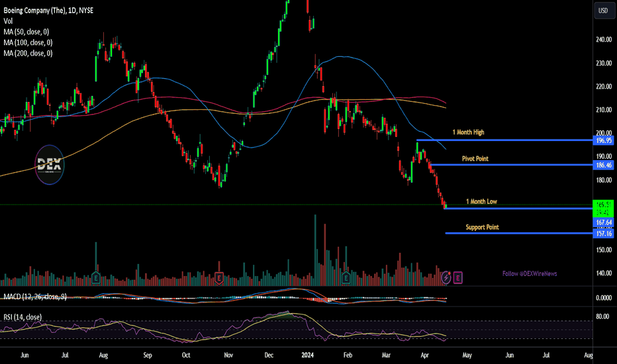Click the Boeing Company symbol title
This screenshot has width=617, height=364.
coord(48,11)
